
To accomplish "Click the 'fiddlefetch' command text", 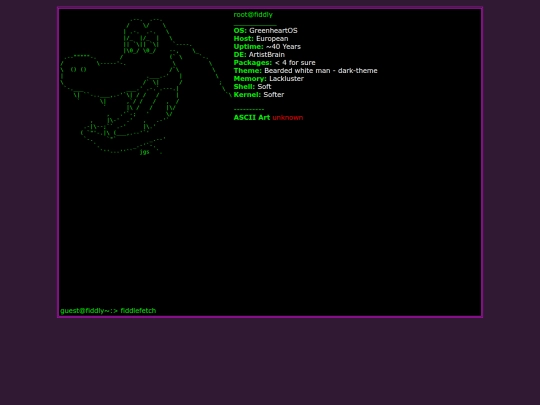I will 138,311.
